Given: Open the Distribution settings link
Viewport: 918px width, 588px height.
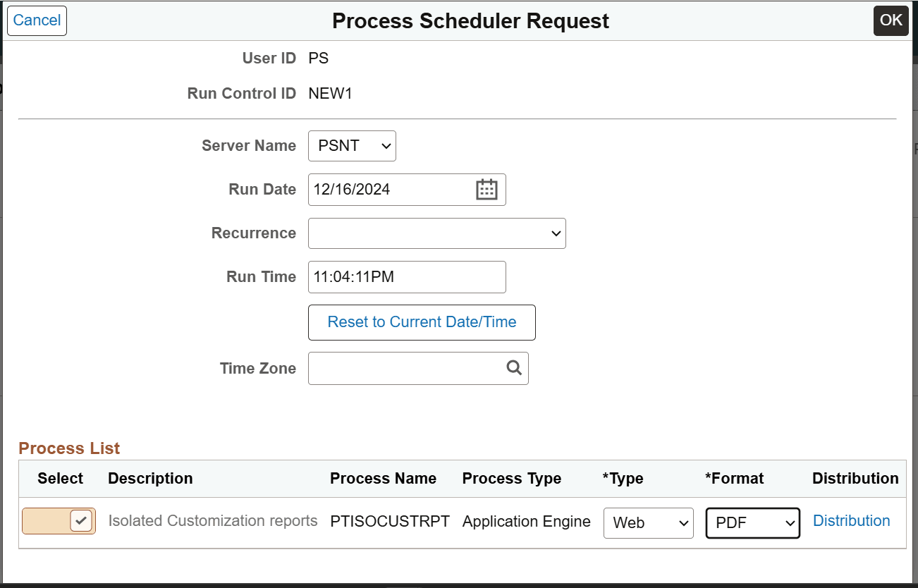Looking at the screenshot, I should coord(851,520).
